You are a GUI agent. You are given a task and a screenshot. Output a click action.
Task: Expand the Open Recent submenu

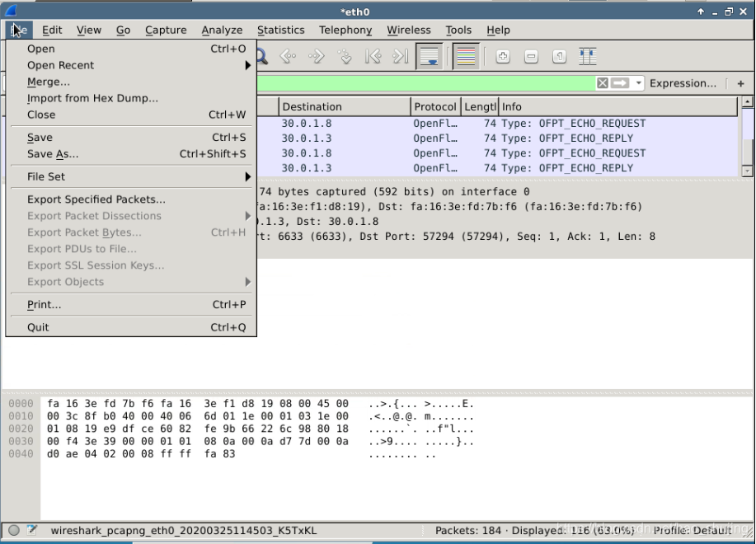click(131, 65)
